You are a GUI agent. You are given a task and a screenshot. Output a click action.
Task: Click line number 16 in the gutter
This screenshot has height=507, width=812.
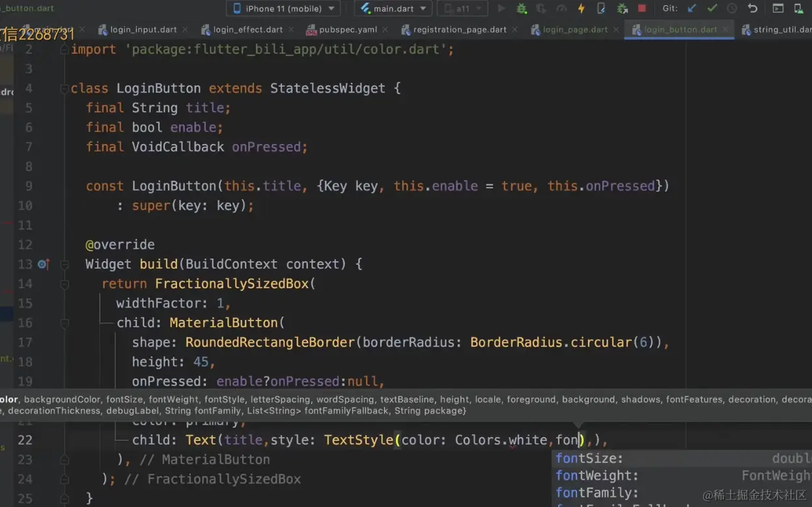(25, 323)
